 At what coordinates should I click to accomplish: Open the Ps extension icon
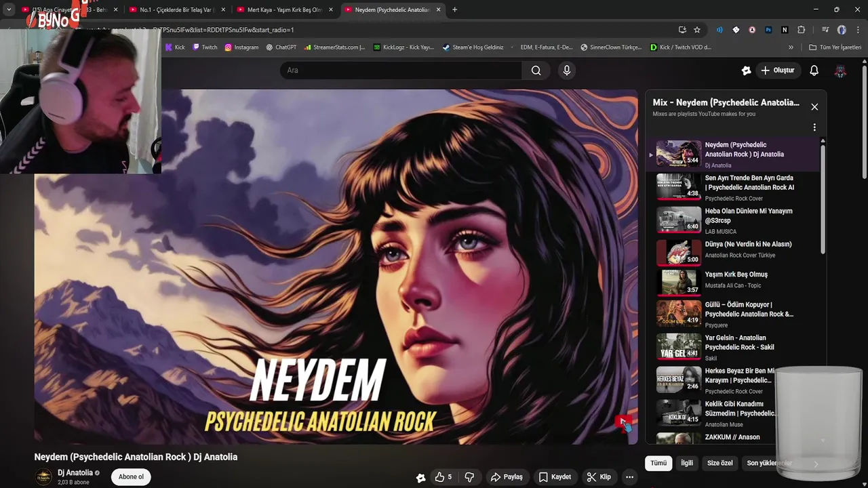[768, 30]
